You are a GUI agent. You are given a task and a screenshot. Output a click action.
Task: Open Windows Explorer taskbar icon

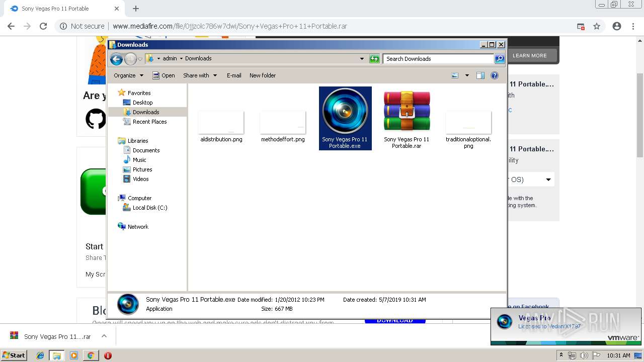click(x=57, y=355)
